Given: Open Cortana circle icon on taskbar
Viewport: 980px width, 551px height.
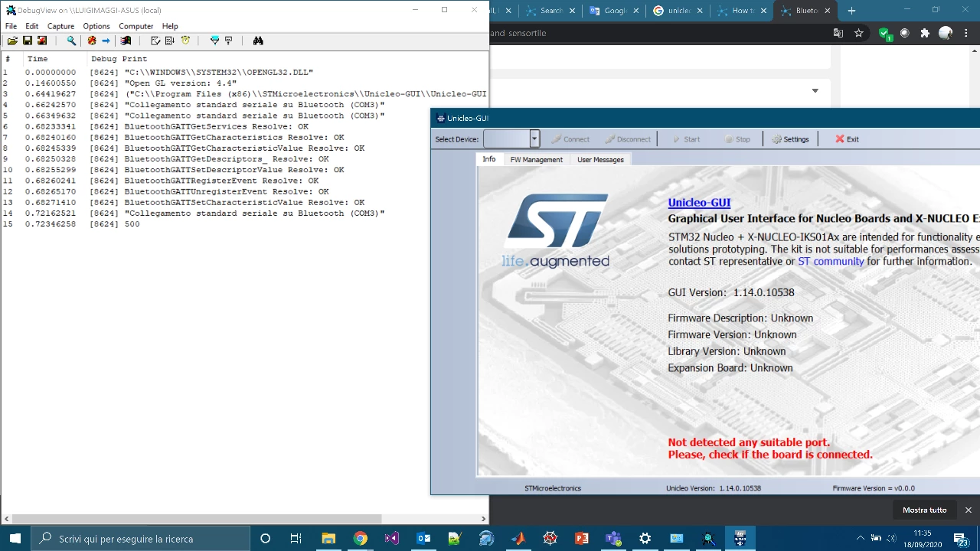Looking at the screenshot, I should [x=265, y=538].
